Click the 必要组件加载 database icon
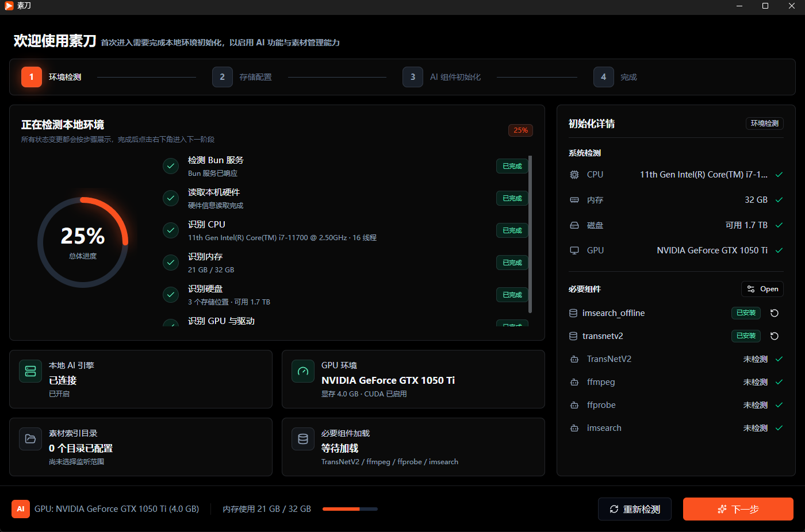 coord(303,439)
